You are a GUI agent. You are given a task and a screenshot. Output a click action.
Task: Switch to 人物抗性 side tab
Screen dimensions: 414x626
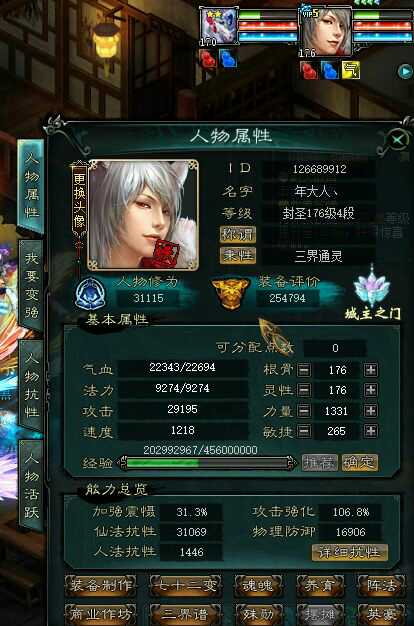pos(32,385)
